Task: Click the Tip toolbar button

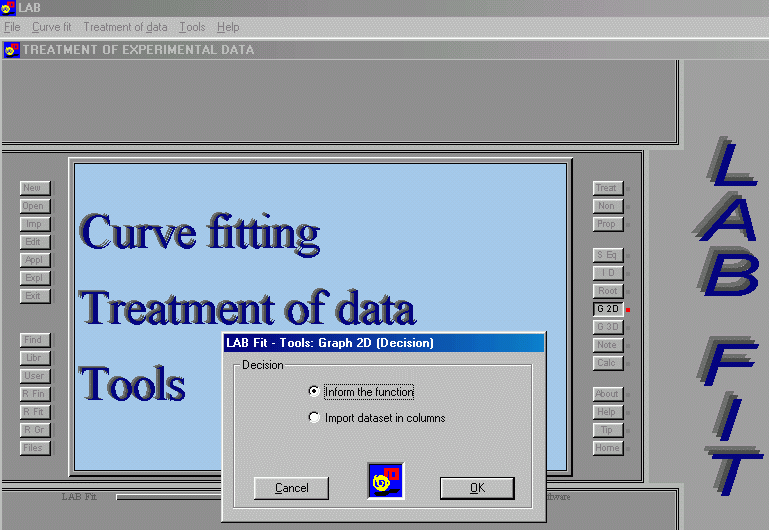Action: (608, 430)
